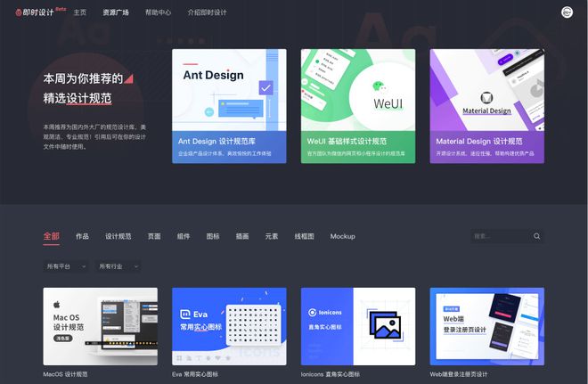Open 主页 in top navigation

79,12
